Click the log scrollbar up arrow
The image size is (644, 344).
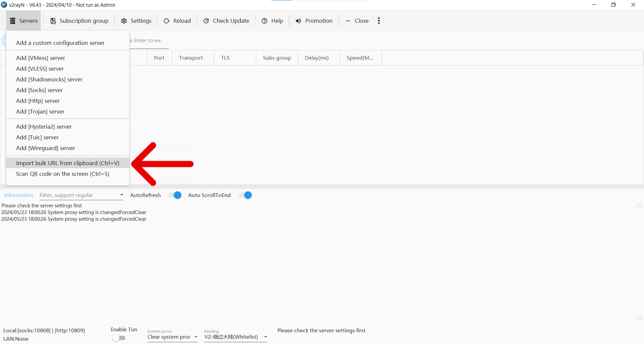[x=639, y=206]
